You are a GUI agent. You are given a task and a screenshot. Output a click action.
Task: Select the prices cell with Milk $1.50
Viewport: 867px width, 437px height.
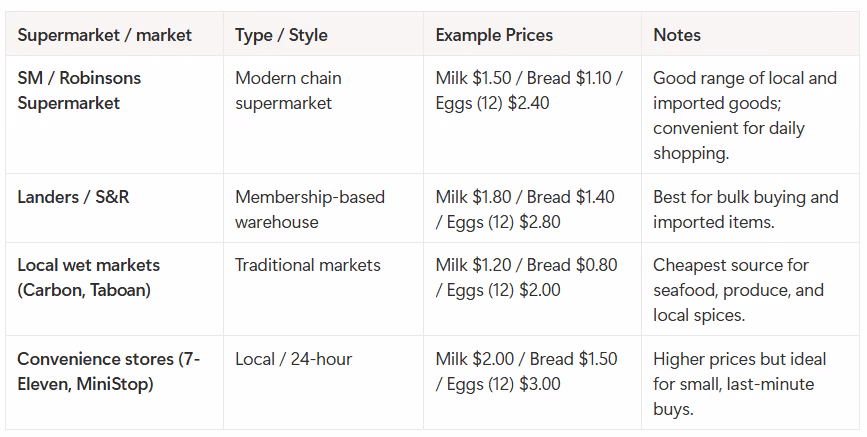pos(529,90)
